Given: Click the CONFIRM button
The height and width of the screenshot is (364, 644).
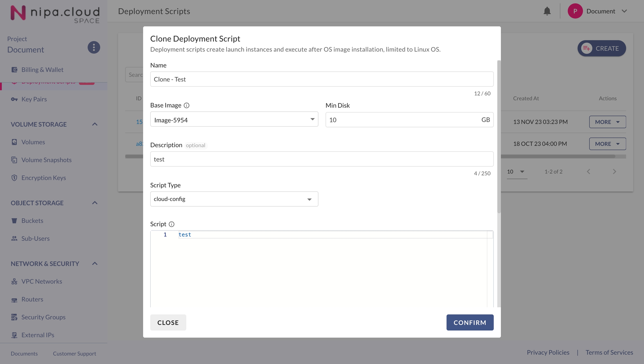Looking at the screenshot, I should point(470,322).
